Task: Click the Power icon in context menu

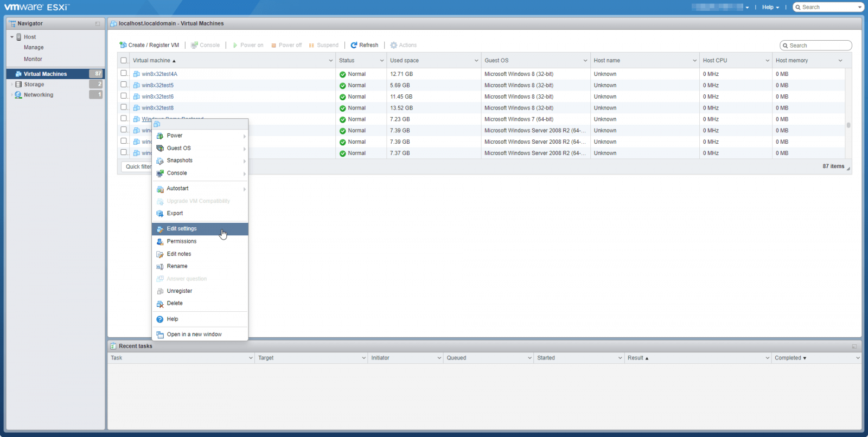Action: (160, 136)
